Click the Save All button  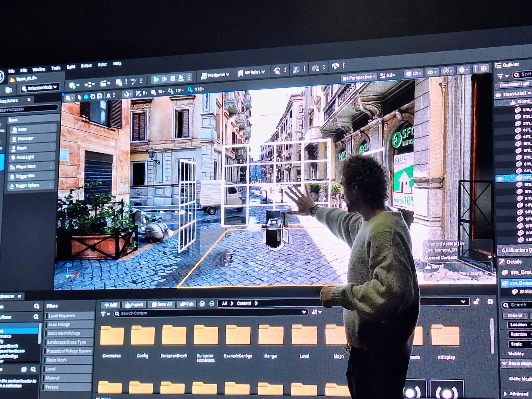coord(162,304)
